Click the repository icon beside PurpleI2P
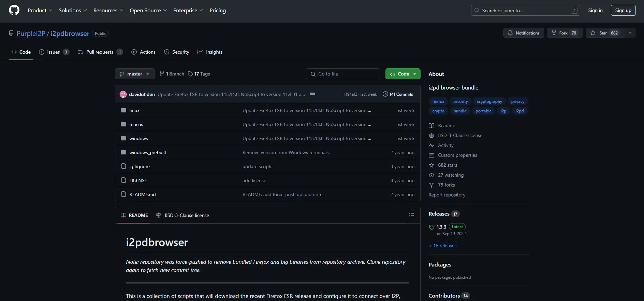 [11, 33]
